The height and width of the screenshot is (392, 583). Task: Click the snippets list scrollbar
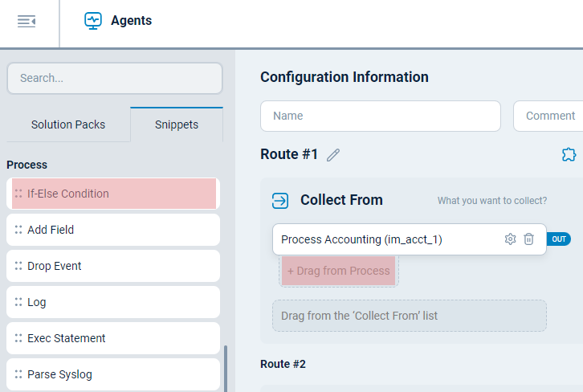pos(226,367)
